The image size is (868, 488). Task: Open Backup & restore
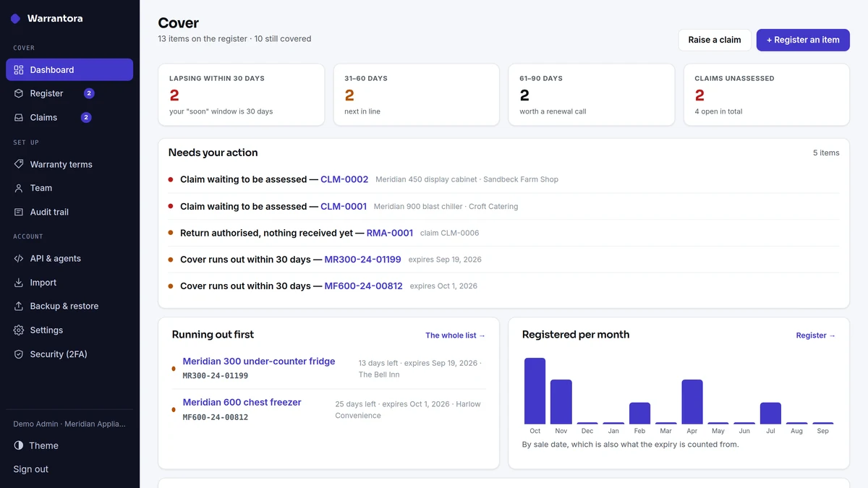69,306
